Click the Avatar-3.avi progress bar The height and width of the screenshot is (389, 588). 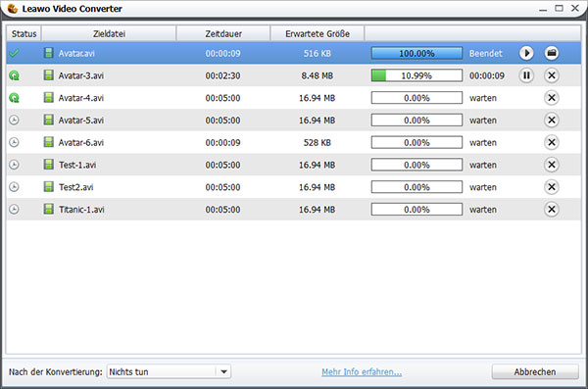416,75
